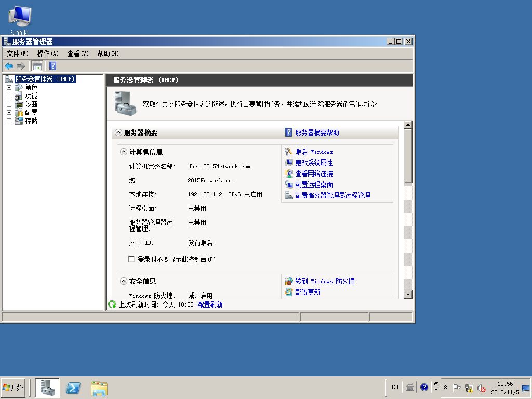Open Windows Explorer folder icon on the taskbar

tap(99, 389)
